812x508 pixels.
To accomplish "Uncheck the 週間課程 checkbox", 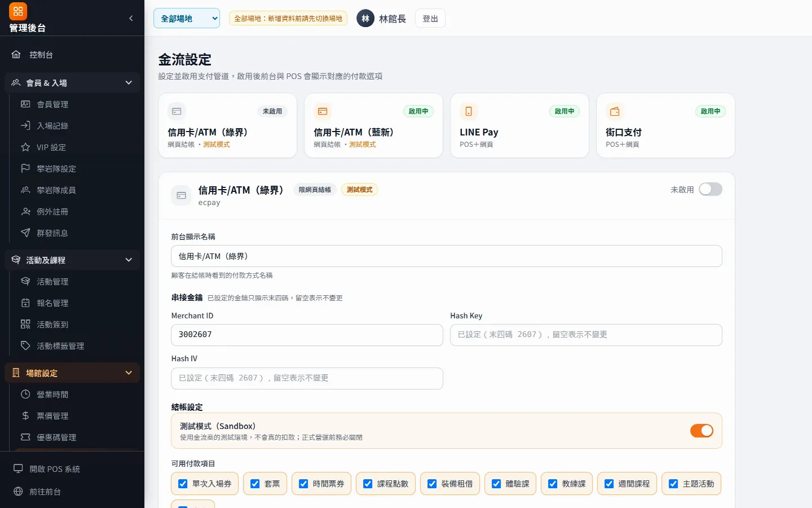I will 609,484.
